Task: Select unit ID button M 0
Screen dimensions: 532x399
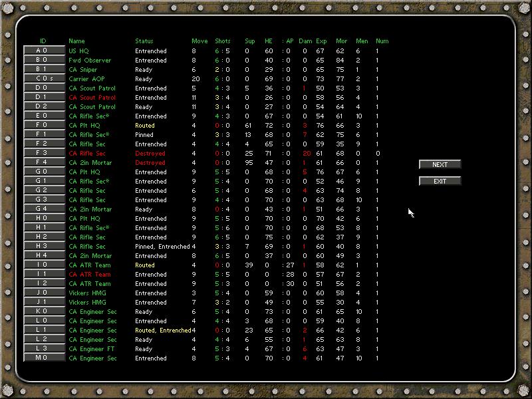Action: 44,358
